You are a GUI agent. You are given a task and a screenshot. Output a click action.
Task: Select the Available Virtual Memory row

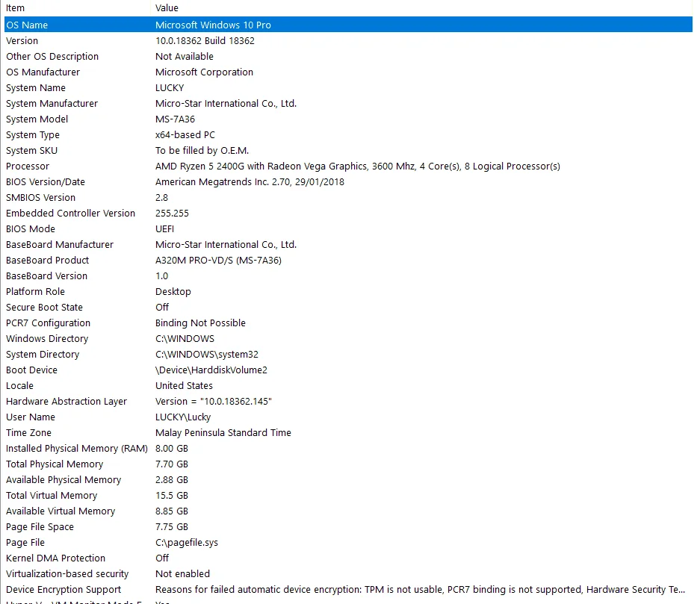click(348, 511)
